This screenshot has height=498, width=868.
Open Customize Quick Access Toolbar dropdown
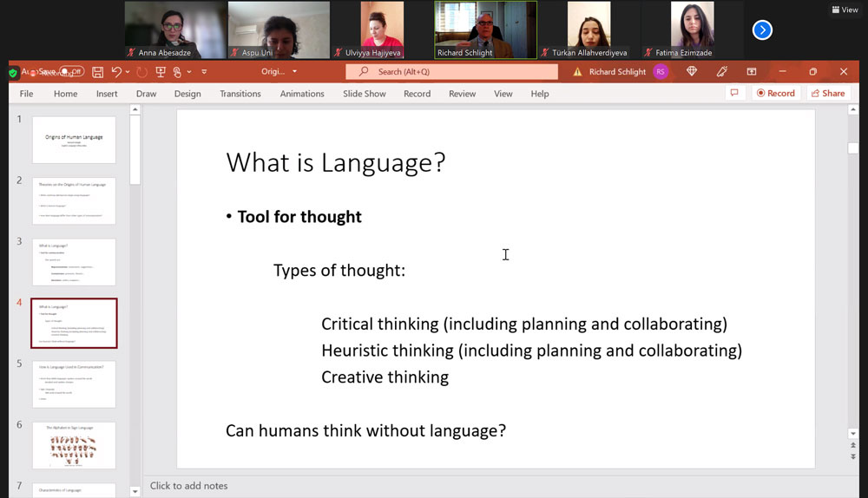[204, 72]
